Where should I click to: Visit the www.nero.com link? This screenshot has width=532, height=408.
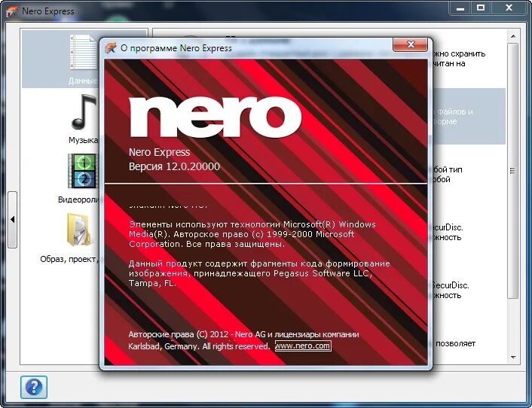[303, 346]
